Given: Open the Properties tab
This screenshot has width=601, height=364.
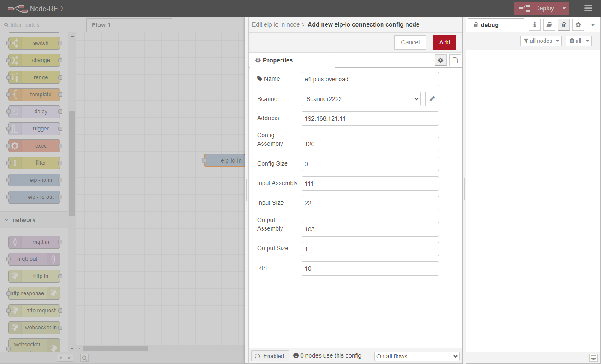Looking at the screenshot, I should click(292, 60).
